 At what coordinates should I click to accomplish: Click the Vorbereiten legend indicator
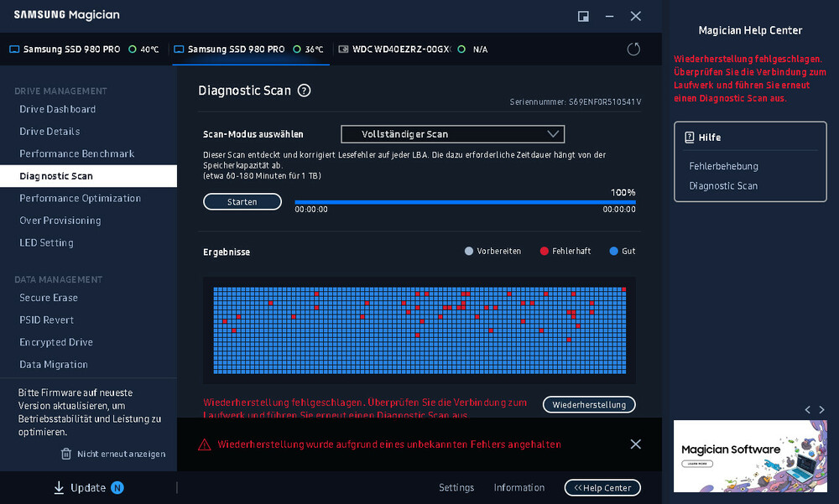pos(470,251)
